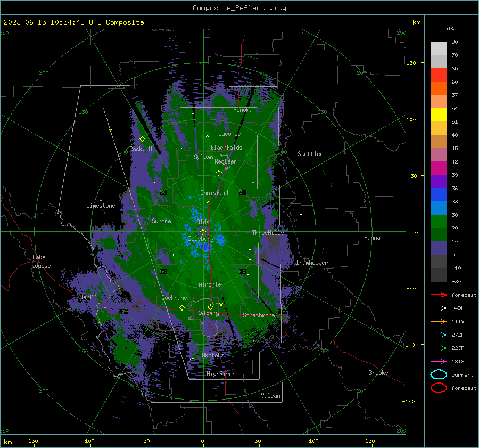479x448 pixels.
Task: Select the orange 111V arrow icon
Action: (439, 321)
